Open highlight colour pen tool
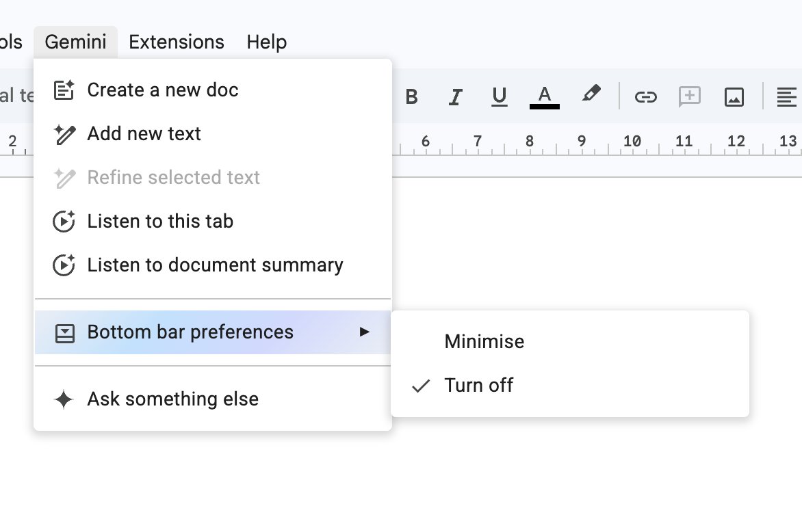The height and width of the screenshot is (532, 802). [x=591, y=94]
